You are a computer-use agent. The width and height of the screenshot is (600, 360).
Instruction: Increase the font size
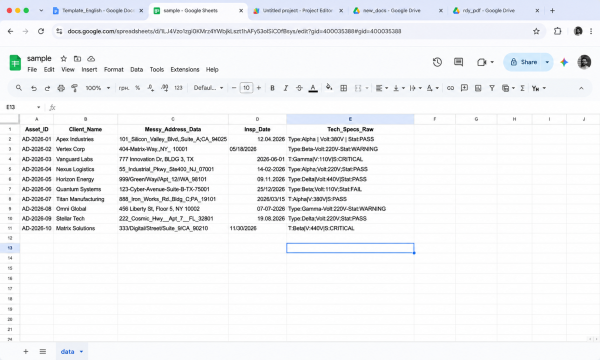259,88
